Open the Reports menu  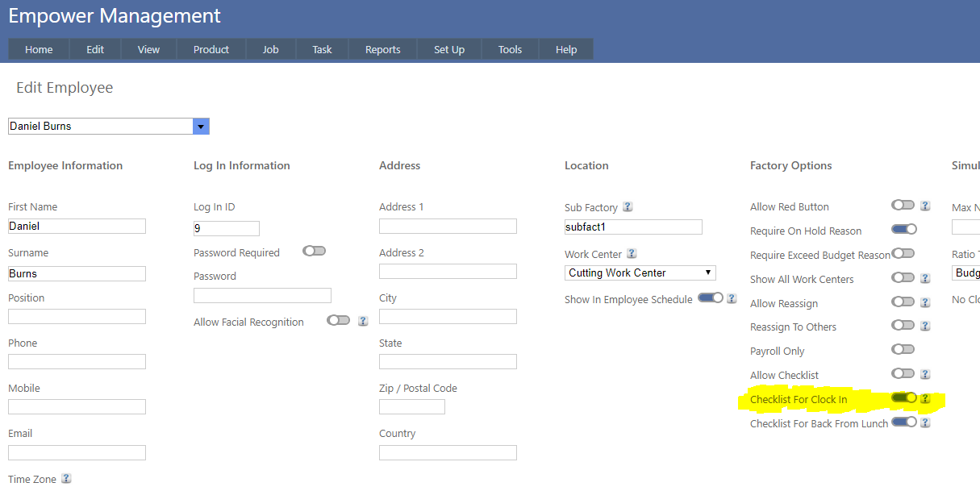pyautogui.click(x=382, y=49)
